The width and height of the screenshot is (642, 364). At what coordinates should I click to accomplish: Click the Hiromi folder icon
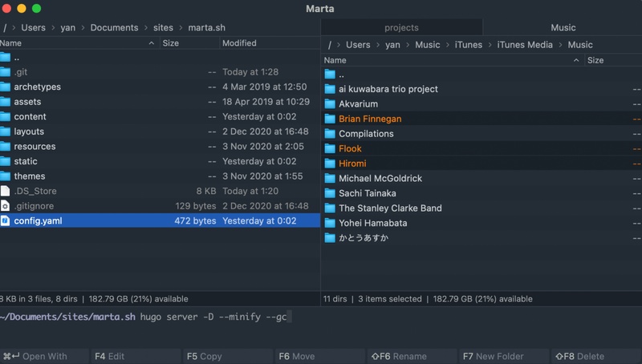pos(330,164)
